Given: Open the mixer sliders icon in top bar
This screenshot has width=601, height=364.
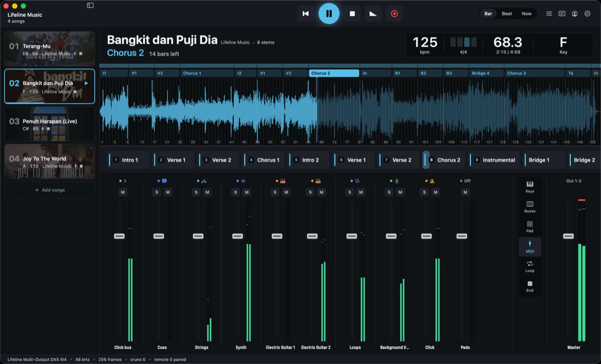Looking at the screenshot, I should click(x=549, y=14).
